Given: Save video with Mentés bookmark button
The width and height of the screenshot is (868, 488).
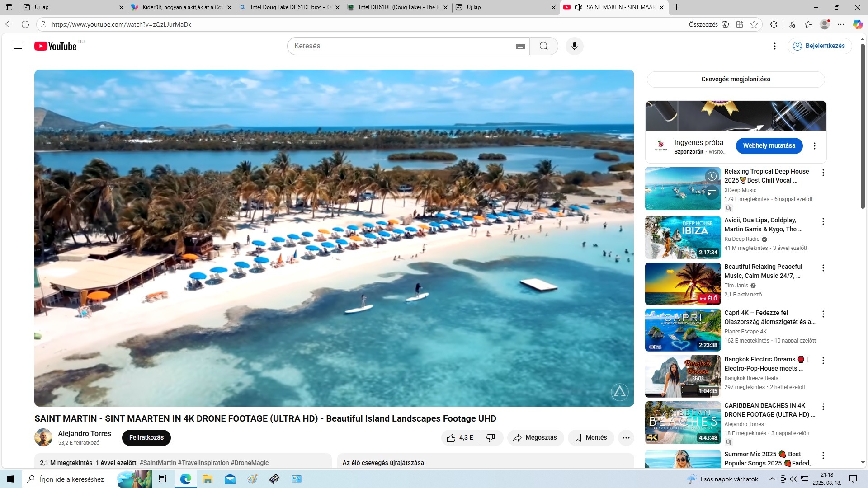Looking at the screenshot, I should [x=590, y=437].
